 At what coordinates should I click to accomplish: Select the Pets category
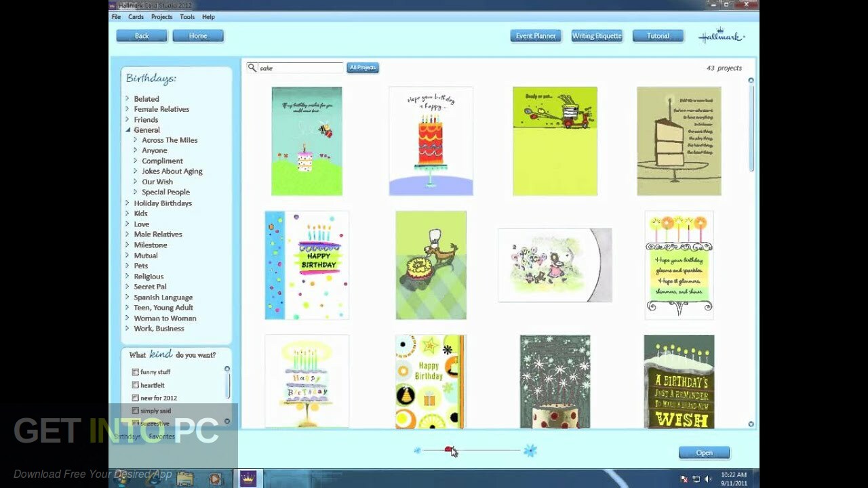click(x=141, y=266)
